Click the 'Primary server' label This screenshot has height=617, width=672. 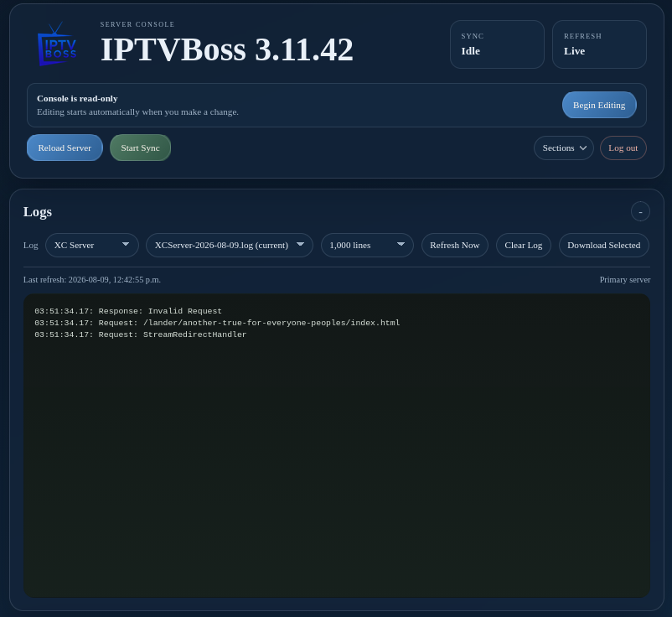coord(625,279)
